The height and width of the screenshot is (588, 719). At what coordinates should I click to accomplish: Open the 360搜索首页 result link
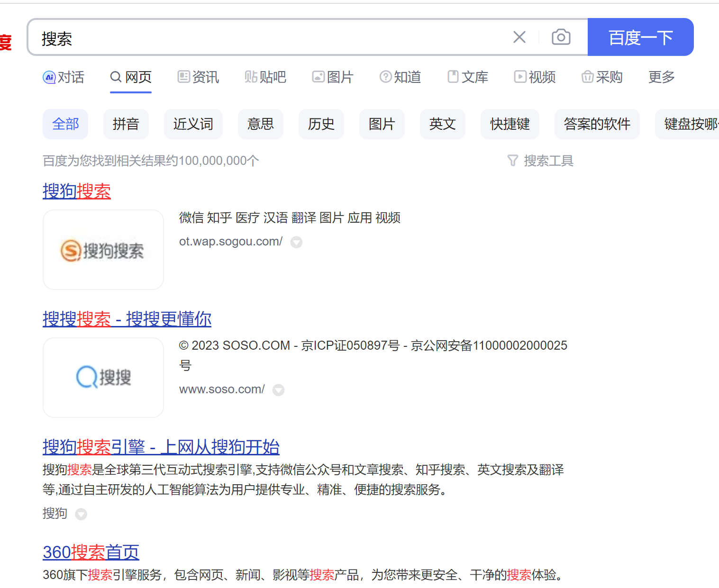[91, 552]
